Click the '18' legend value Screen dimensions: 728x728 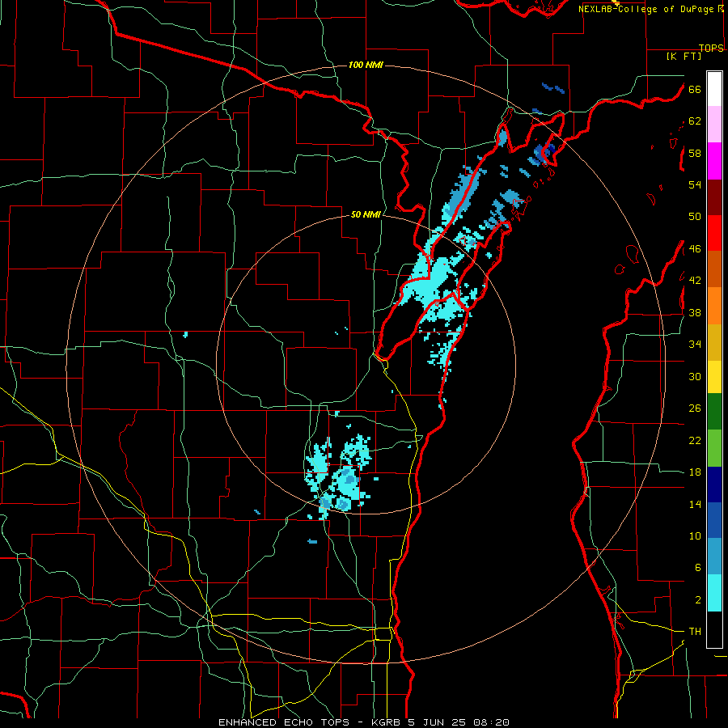(695, 472)
